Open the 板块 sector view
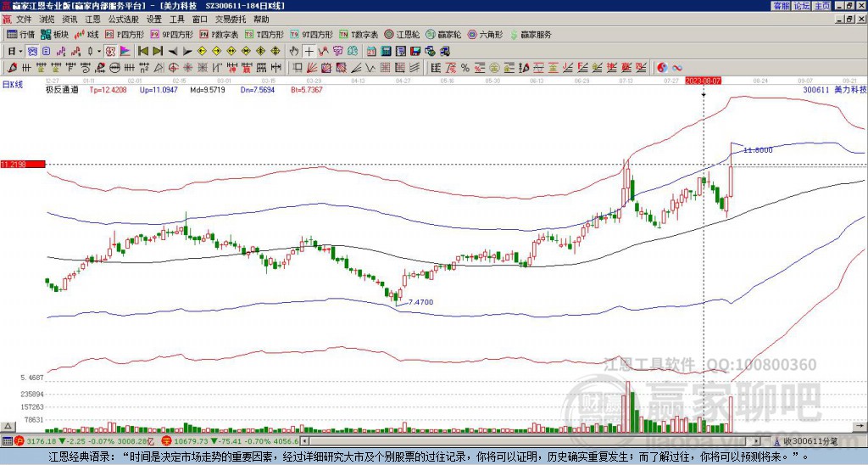This screenshot has width=868, height=465. [x=54, y=34]
